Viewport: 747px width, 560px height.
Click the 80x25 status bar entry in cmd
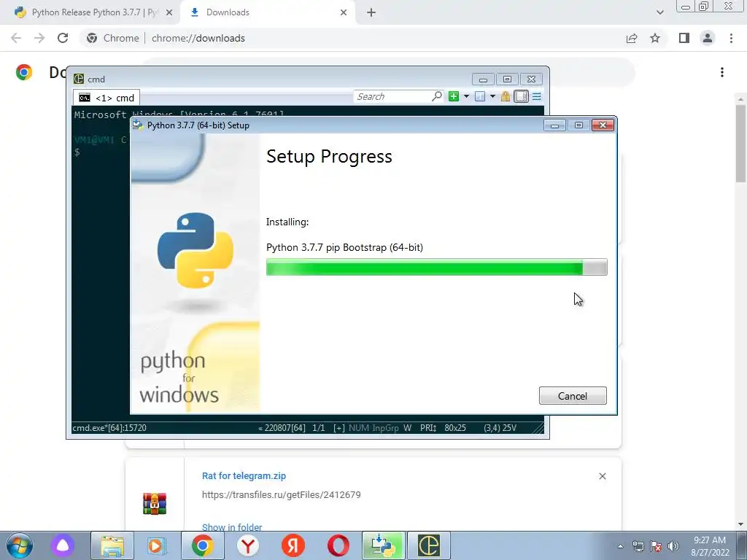coord(455,427)
